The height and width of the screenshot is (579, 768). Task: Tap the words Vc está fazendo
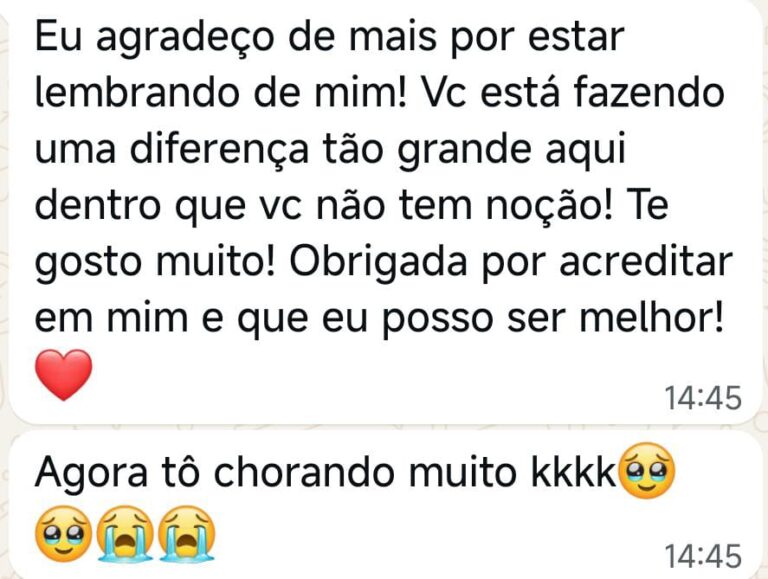[572, 93]
